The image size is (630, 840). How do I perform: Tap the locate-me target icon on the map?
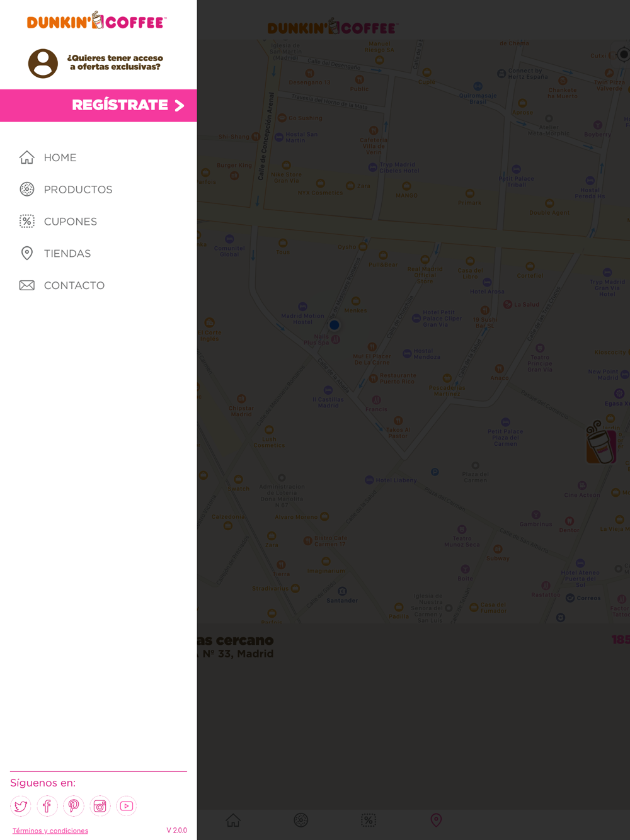click(624, 55)
